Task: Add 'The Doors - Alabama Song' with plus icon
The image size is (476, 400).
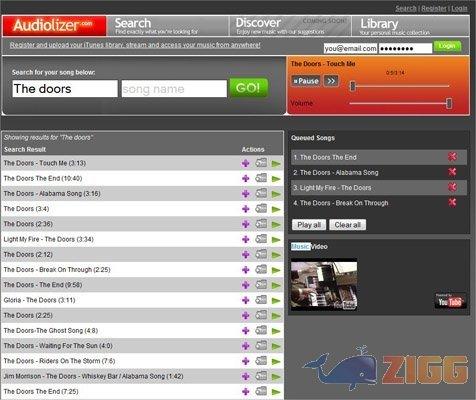Action: pyautogui.click(x=246, y=194)
